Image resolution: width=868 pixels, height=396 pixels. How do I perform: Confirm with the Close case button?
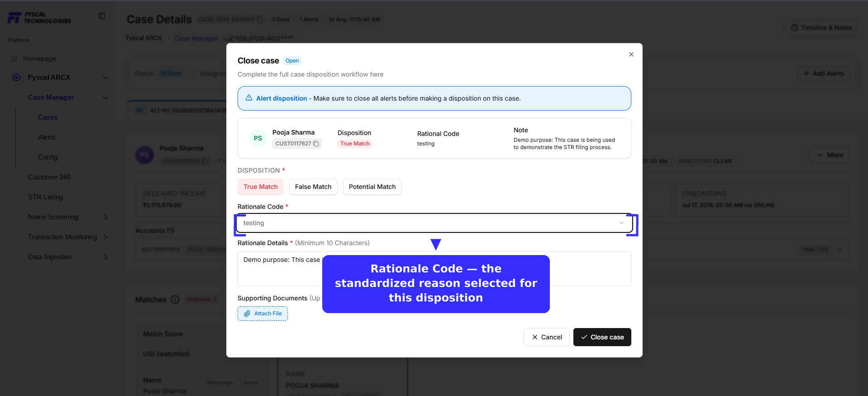602,337
